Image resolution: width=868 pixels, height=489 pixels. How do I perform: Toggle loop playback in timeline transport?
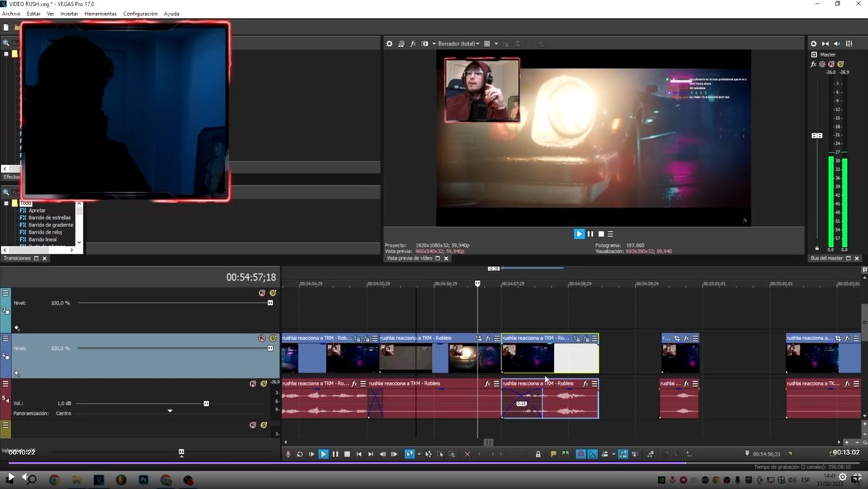(299, 454)
